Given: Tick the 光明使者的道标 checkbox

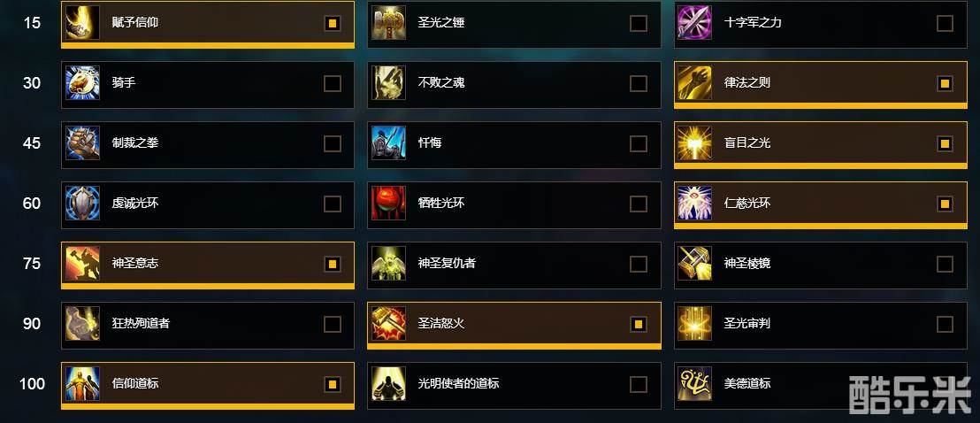Looking at the screenshot, I should coord(638,383).
